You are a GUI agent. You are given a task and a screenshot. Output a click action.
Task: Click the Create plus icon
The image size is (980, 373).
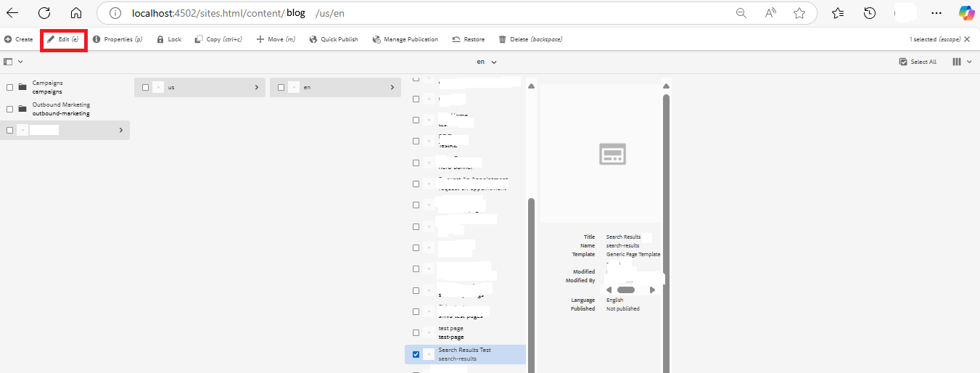pos(8,39)
